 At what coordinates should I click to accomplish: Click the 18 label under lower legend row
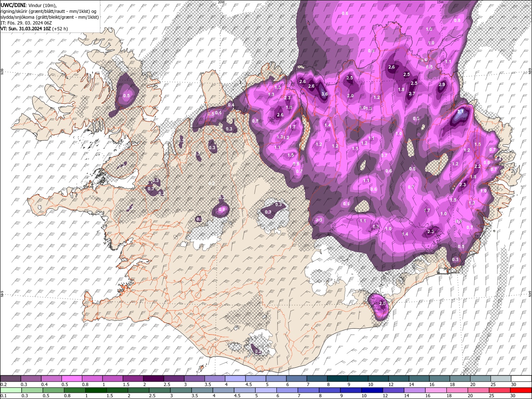pos(449,396)
